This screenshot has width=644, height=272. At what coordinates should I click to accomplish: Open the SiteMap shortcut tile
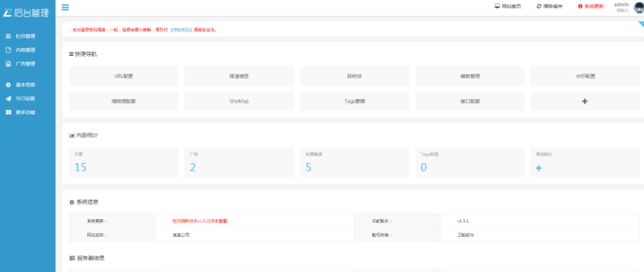click(239, 102)
